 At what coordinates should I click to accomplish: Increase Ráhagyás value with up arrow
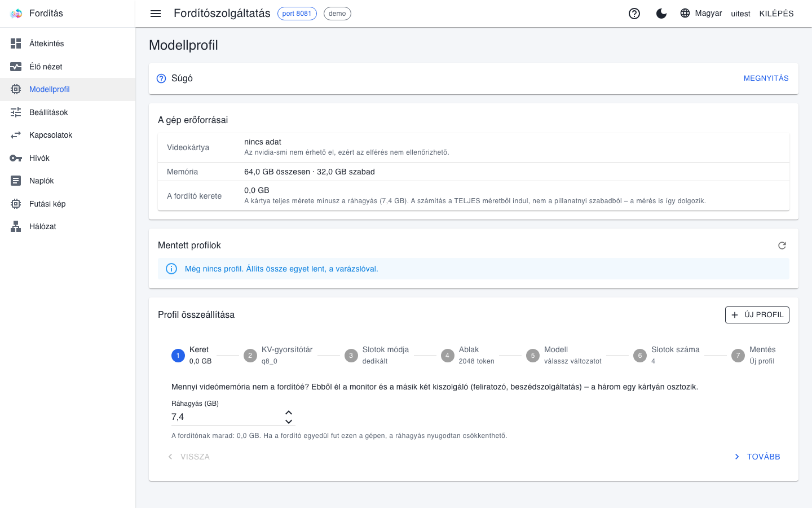point(289,413)
